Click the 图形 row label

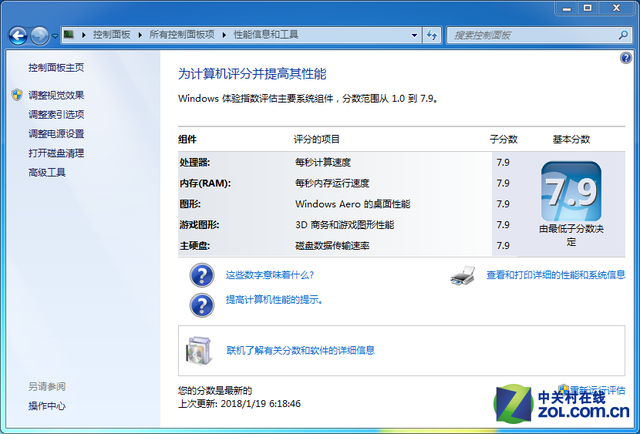click(190, 204)
